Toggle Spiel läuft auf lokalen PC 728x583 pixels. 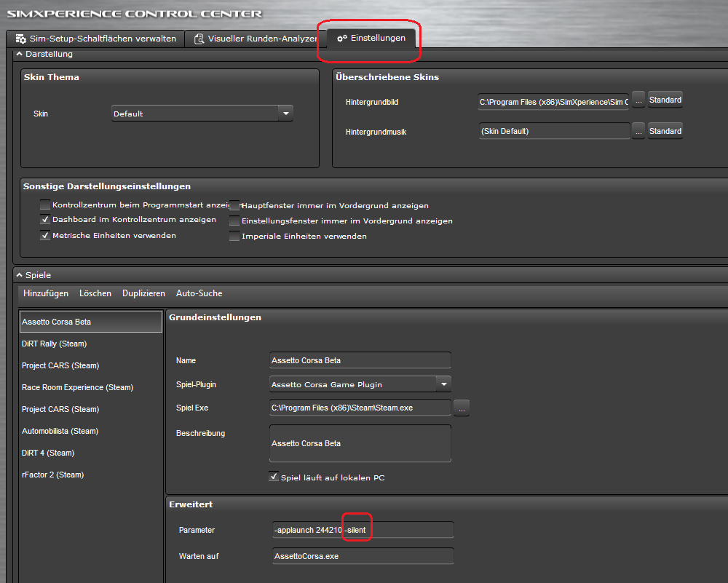pos(274,477)
